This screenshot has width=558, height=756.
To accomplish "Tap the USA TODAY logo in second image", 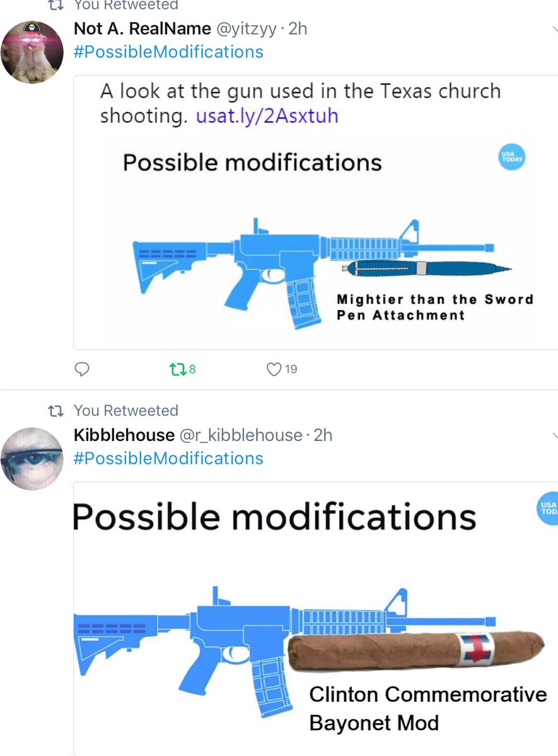I will pos(547,508).
